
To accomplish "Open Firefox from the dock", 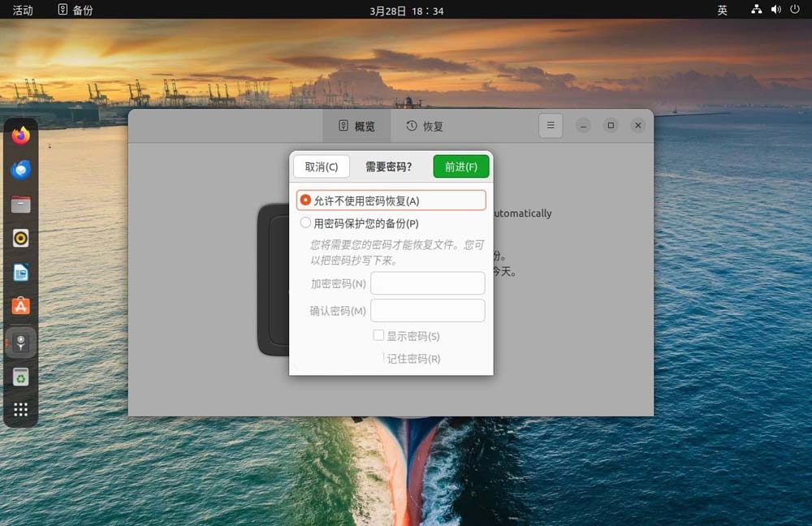I will [21, 136].
